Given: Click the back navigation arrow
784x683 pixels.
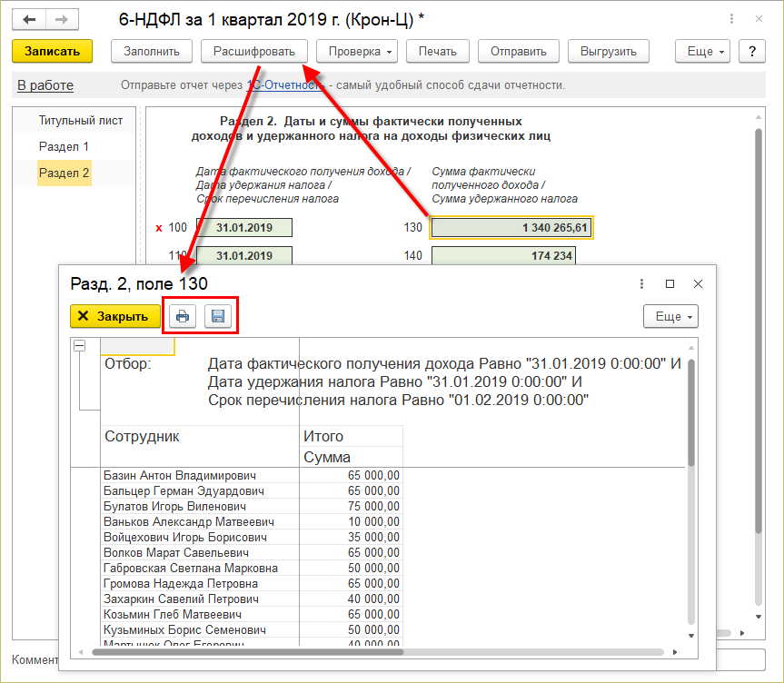Looking at the screenshot, I should click(31, 18).
